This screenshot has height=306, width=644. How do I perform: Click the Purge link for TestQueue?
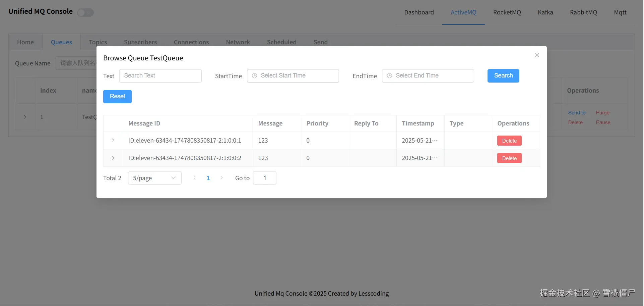coord(602,113)
